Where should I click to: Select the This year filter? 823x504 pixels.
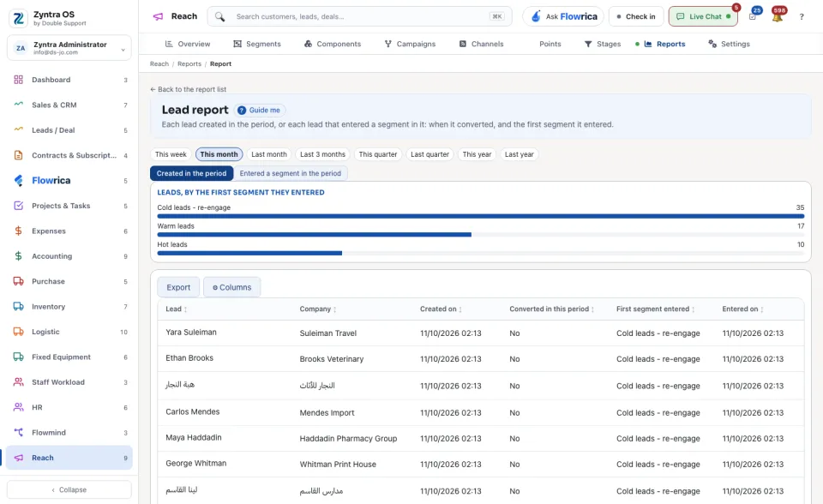tap(478, 154)
